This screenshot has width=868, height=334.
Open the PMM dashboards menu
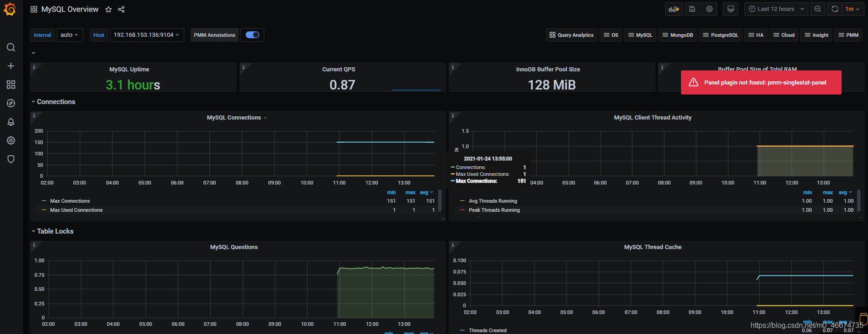tap(848, 35)
